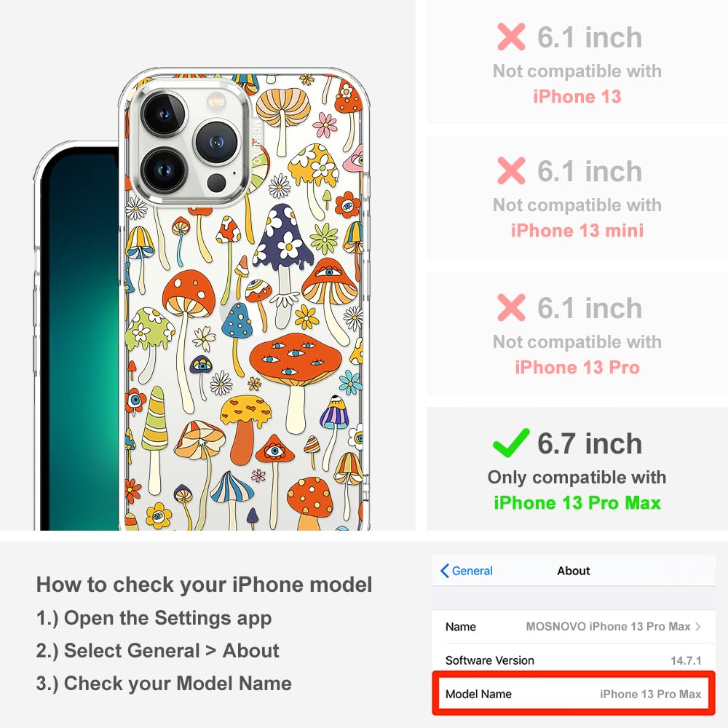728x728 pixels.
Task: Click the red X beside iPhone 13
Action: pos(511,36)
